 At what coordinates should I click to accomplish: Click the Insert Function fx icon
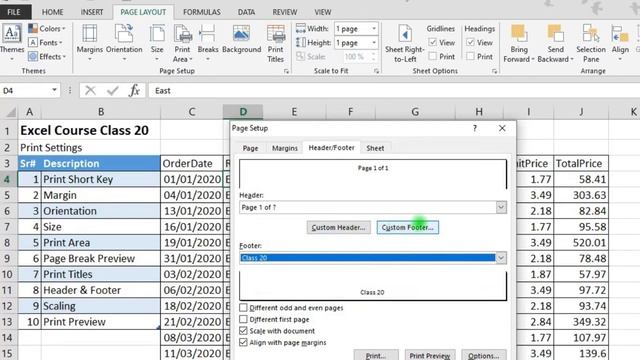coord(135,90)
